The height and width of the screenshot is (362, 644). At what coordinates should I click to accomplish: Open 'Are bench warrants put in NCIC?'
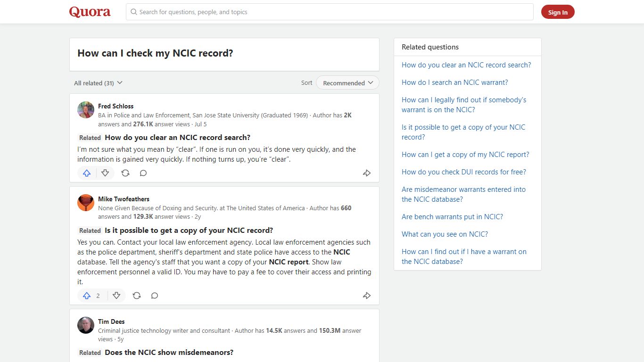click(x=452, y=217)
